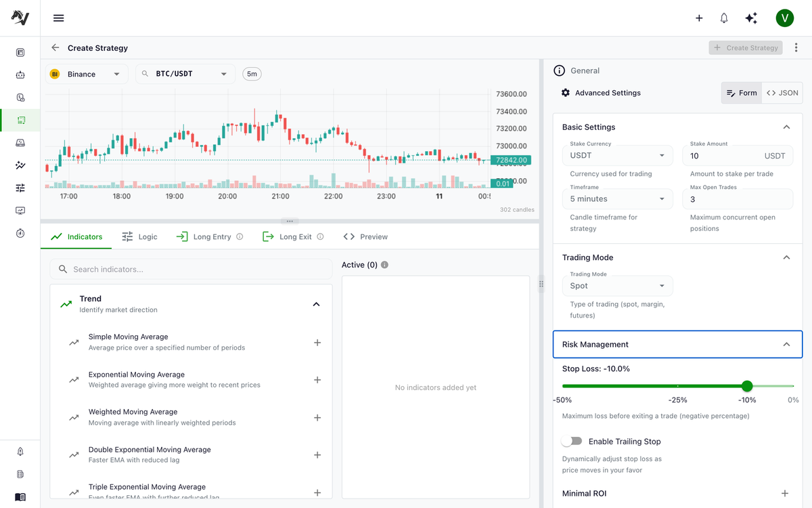This screenshot has width=812, height=508.
Task: Switch to the Long Entry tab
Action: (x=208, y=236)
